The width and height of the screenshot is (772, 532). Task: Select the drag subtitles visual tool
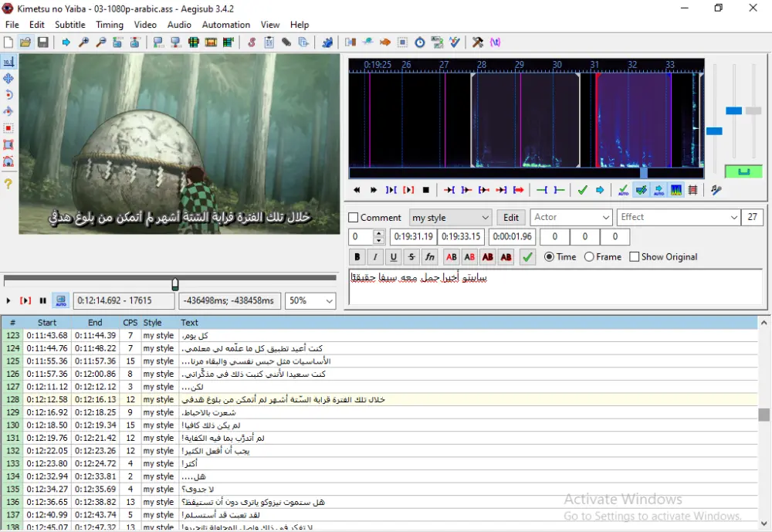point(8,78)
